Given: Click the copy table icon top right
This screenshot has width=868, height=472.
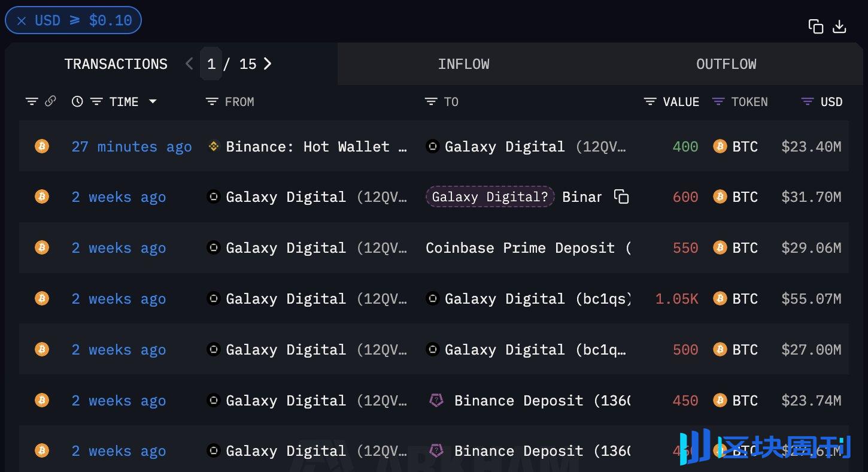Looking at the screenshot, I should 815,26.
